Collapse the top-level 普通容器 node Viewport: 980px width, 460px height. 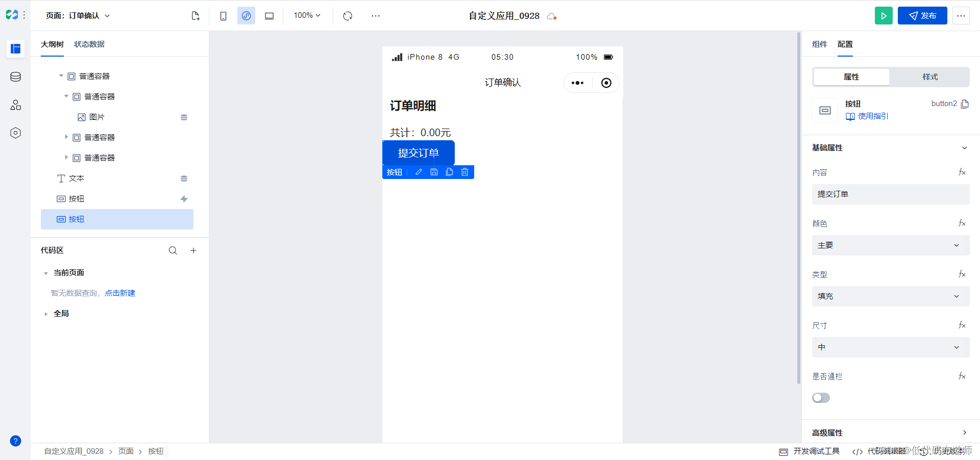[x=61, y=76]
